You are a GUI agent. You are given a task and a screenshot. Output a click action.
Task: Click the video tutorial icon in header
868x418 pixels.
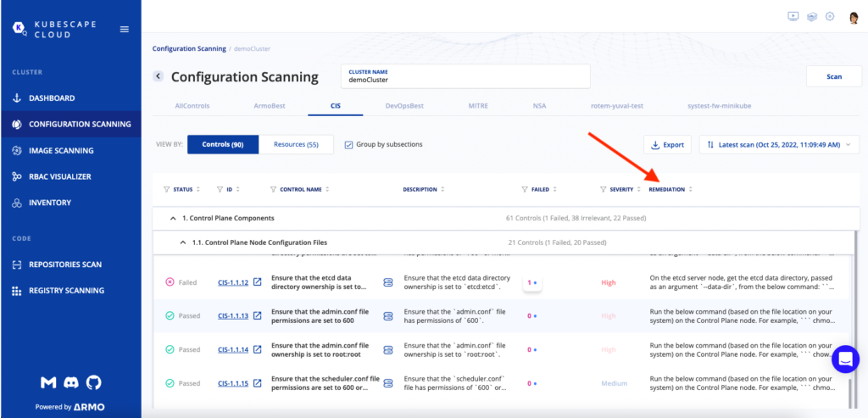point(793,17)
